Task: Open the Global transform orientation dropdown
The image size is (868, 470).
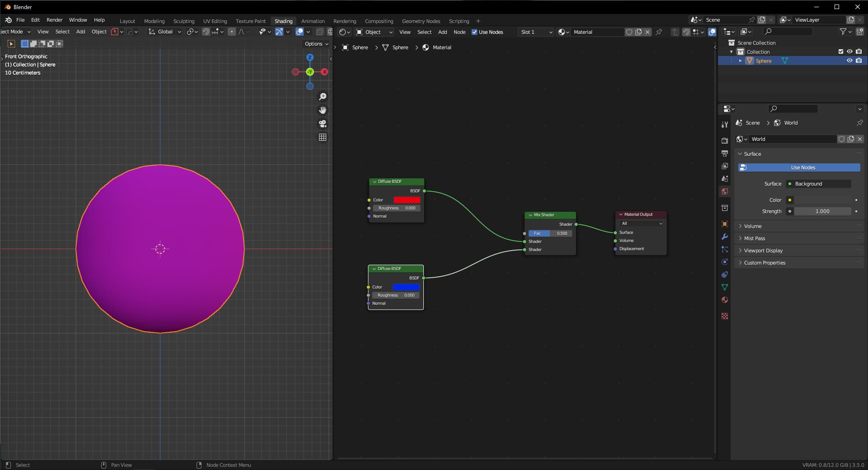Action: [165, 32]
